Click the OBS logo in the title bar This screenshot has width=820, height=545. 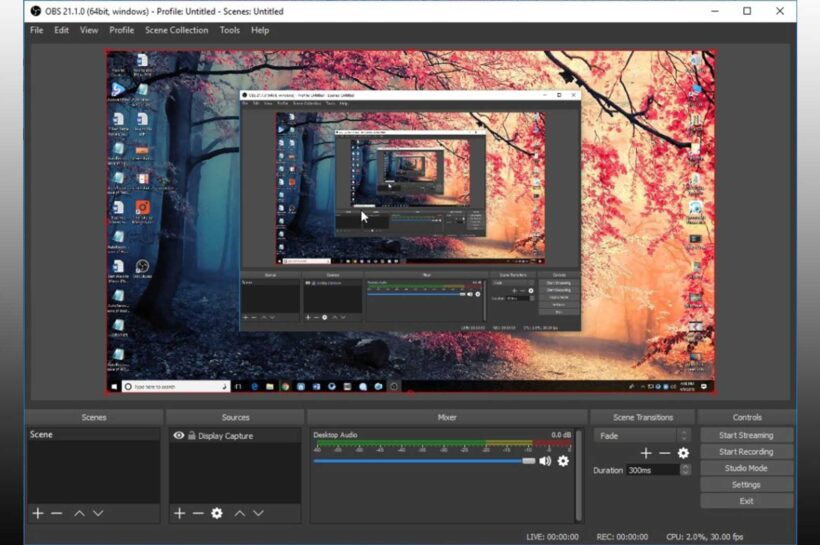tap(35, 11)
